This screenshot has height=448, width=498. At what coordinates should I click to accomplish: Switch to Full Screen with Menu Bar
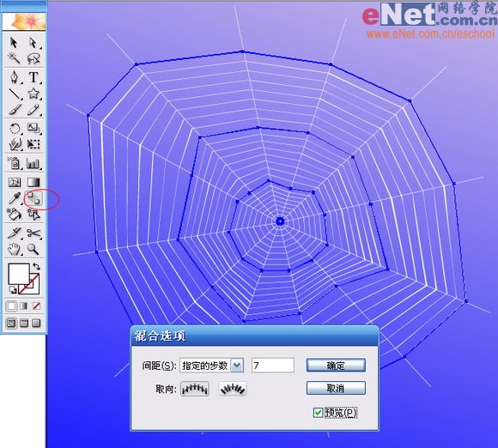[24, 324]
